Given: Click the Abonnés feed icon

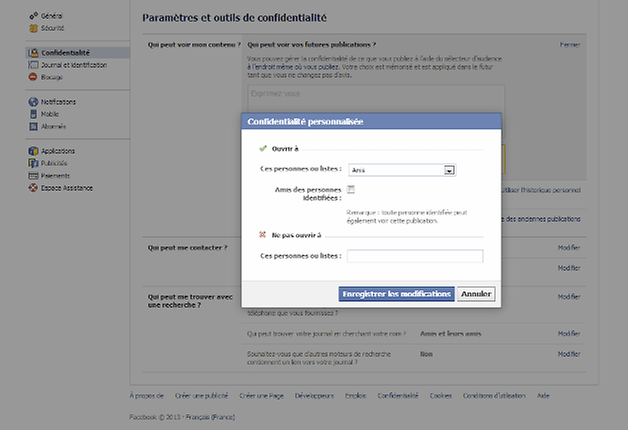Looking at the screenshot, I should point(33,127).
